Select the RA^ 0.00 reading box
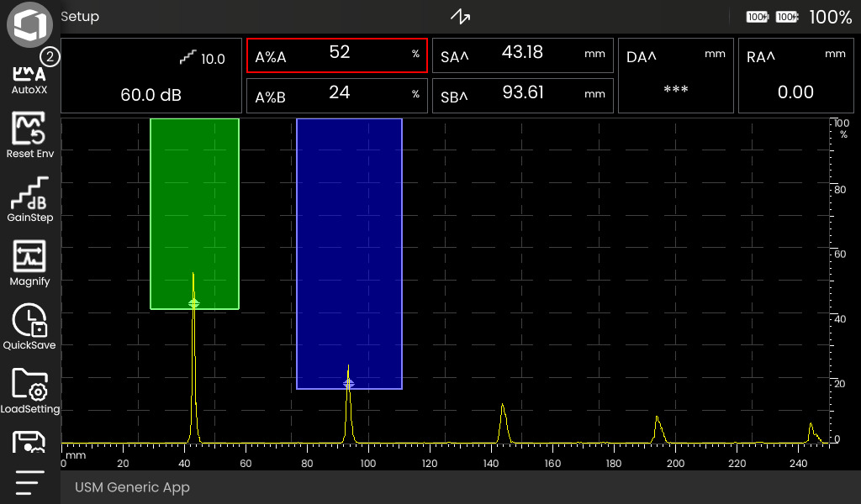861x504 pixels. coord(795,76)
